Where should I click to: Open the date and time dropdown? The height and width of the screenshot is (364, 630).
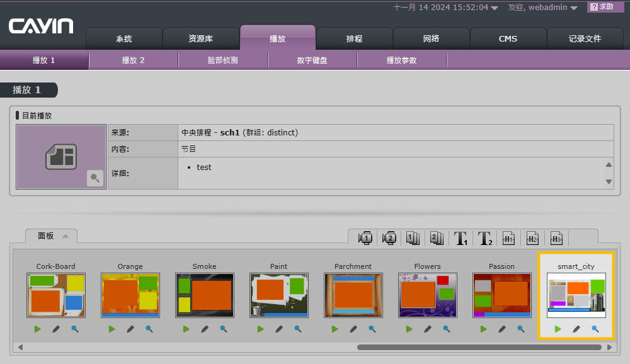[445, 7]
